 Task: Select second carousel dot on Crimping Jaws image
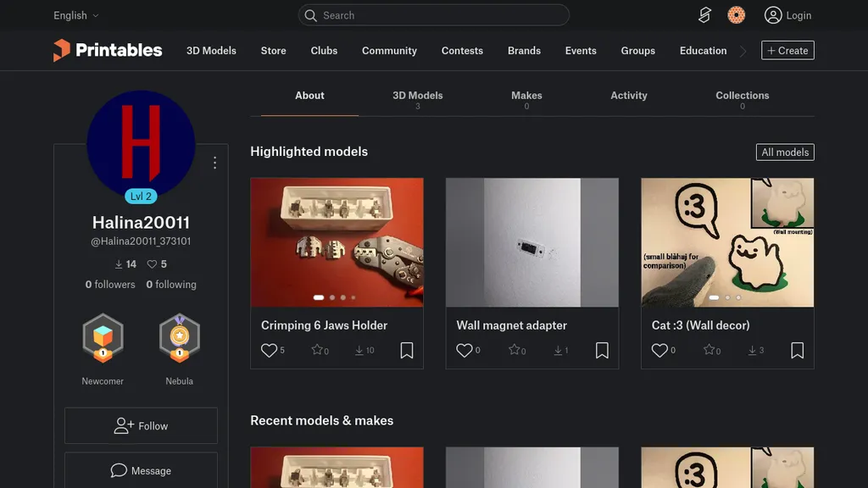pos(332,297)
